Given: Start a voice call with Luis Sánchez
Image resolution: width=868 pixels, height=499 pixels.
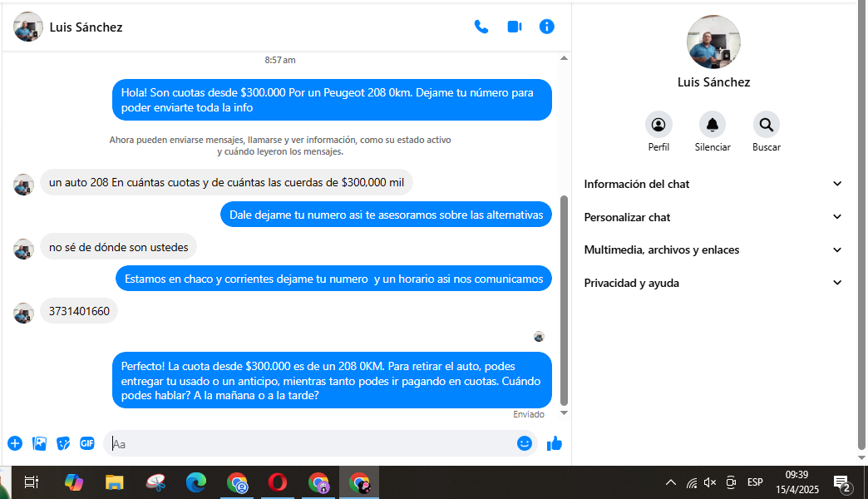Looking at the screenshot, I should pos(481,27).
